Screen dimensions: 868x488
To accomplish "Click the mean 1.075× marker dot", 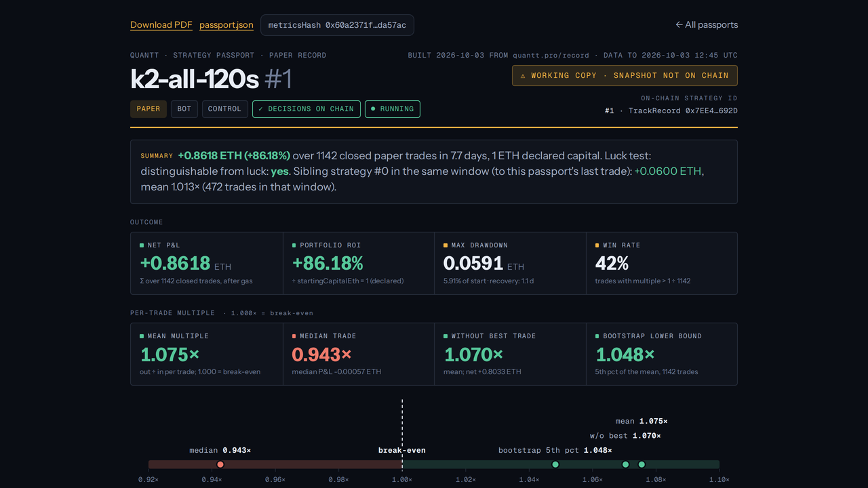I will [642, 464].
